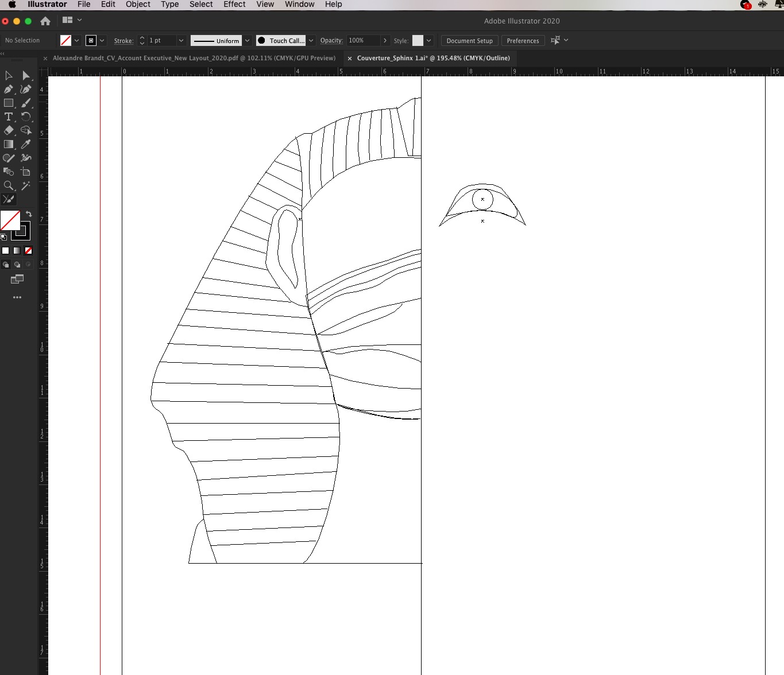The height and width of the screenshot is (675, 784).
Task: Click the Document Setup button
Action: point(469,40)
